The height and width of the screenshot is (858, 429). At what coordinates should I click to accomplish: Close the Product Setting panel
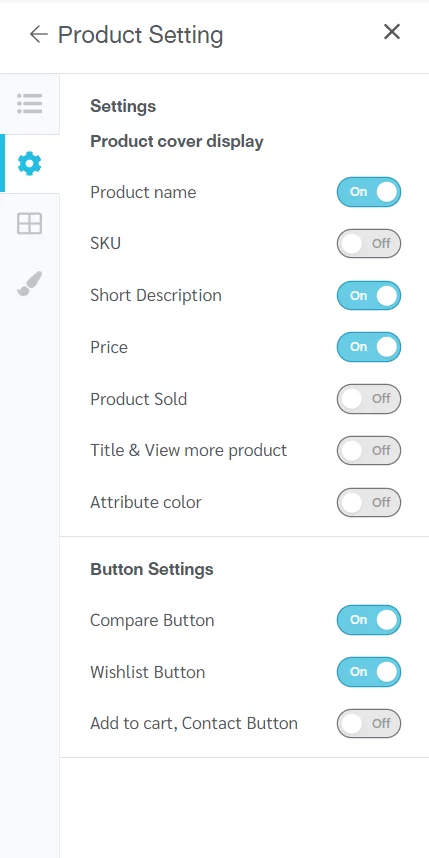[x=392, y=32]
